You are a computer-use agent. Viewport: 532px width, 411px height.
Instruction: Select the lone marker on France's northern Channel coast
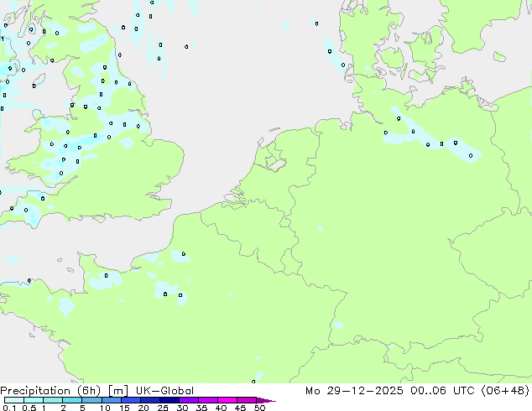point(183,253)
